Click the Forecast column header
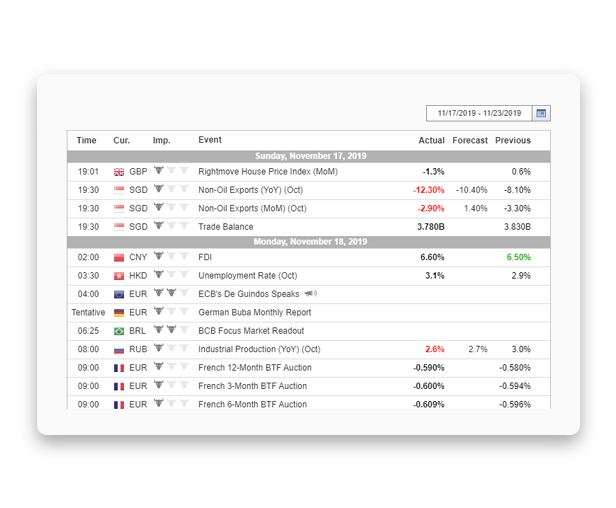 470,141
